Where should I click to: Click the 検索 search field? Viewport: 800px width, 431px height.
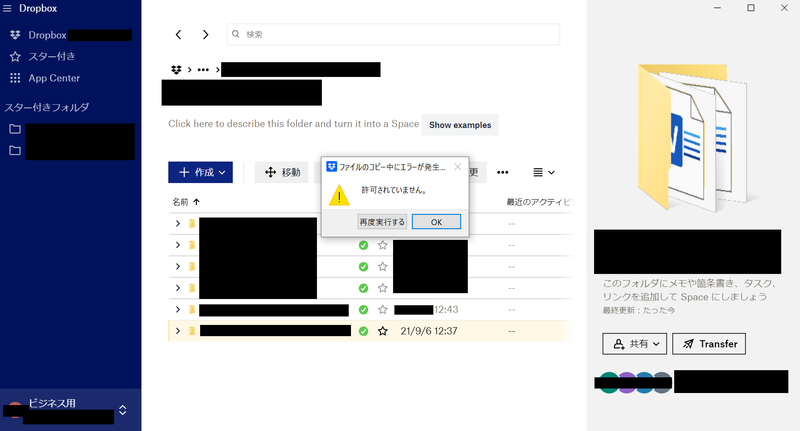(393, 34)
